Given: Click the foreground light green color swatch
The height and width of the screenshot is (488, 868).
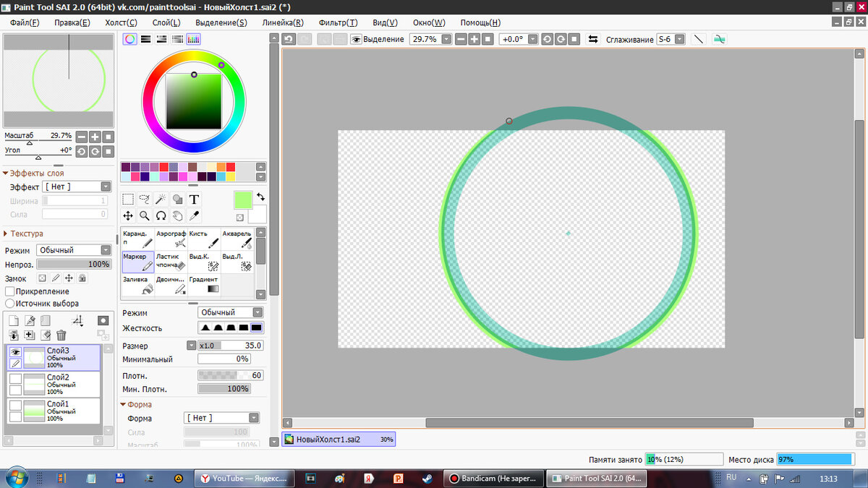Looking at the screenshot, I should [x=242, y=200].
